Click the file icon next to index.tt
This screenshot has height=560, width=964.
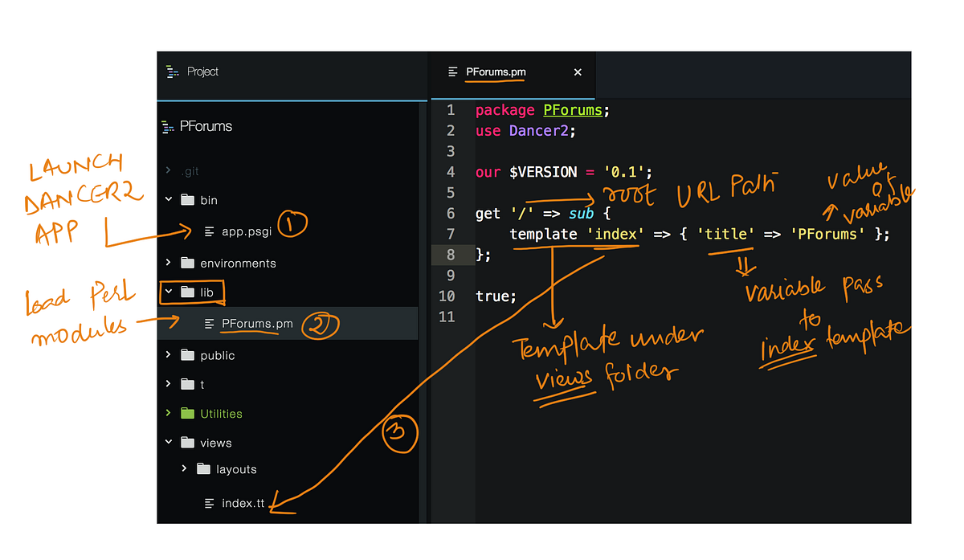207,504
